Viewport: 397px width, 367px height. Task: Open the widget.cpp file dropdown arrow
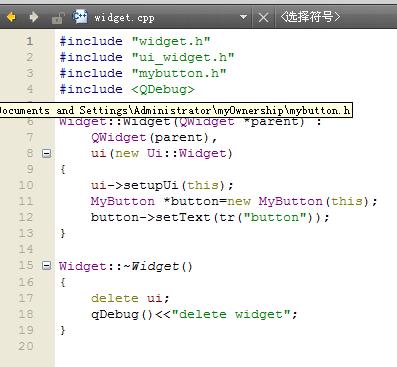(244, 17)
